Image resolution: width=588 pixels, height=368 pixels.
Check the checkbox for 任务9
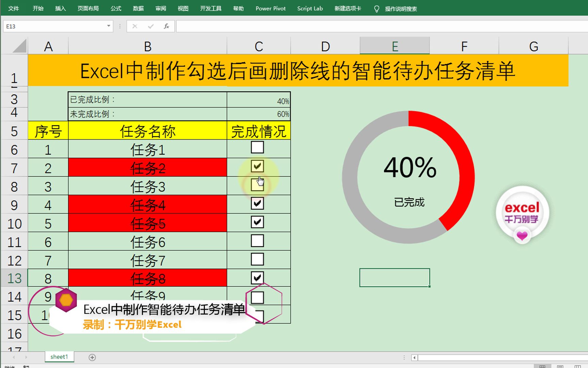[x=257, y=297]
